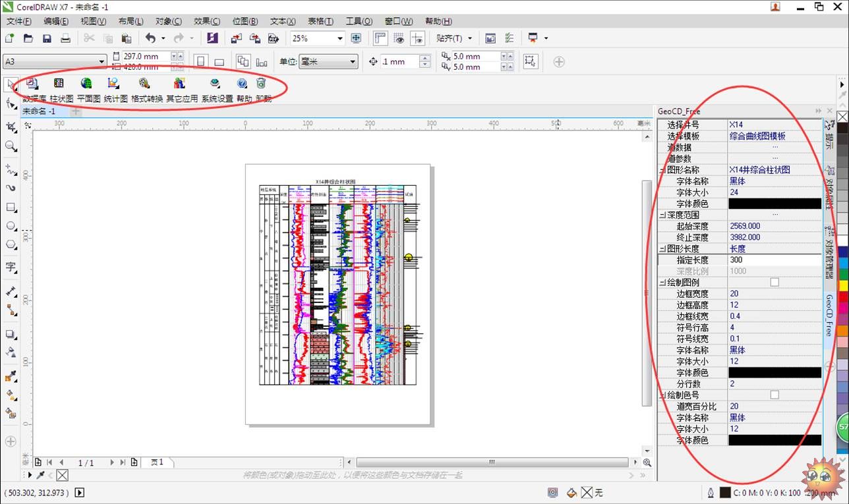Select the Color Eyedropper tool
Viewport: 849px width, 504px height.
tap(11, 377)
